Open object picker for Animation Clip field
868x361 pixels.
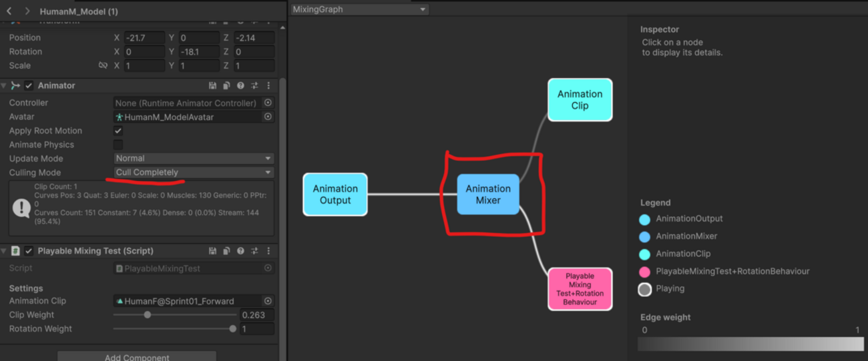coord(268,301)
